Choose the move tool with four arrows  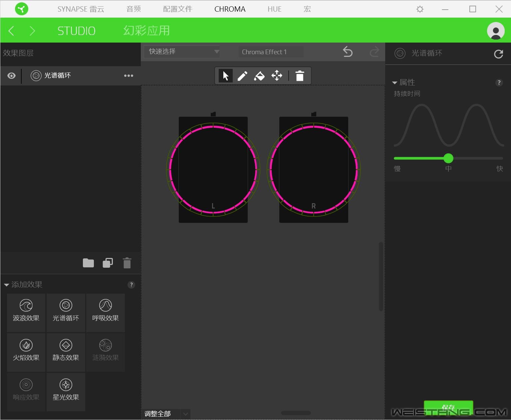(x=277, y=76)
